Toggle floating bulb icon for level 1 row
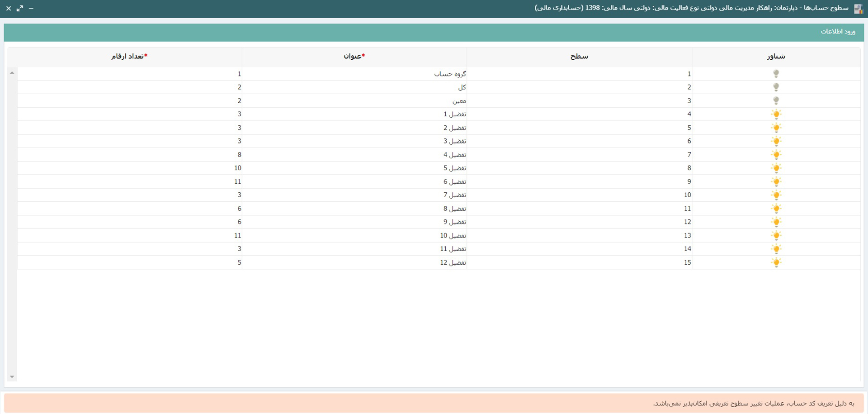The image size is (868, 414). (776, 74)
